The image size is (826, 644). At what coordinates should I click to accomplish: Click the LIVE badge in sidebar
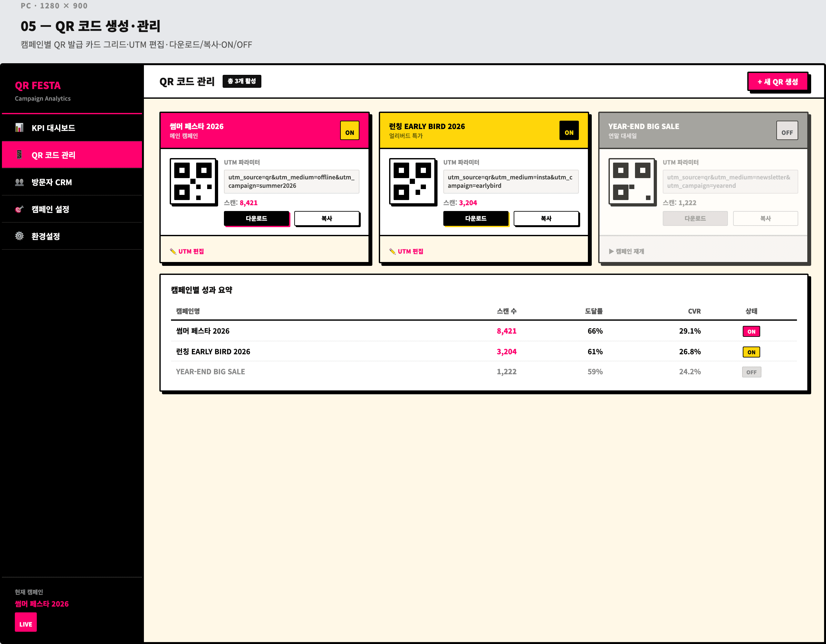click(x=26, y=622)
